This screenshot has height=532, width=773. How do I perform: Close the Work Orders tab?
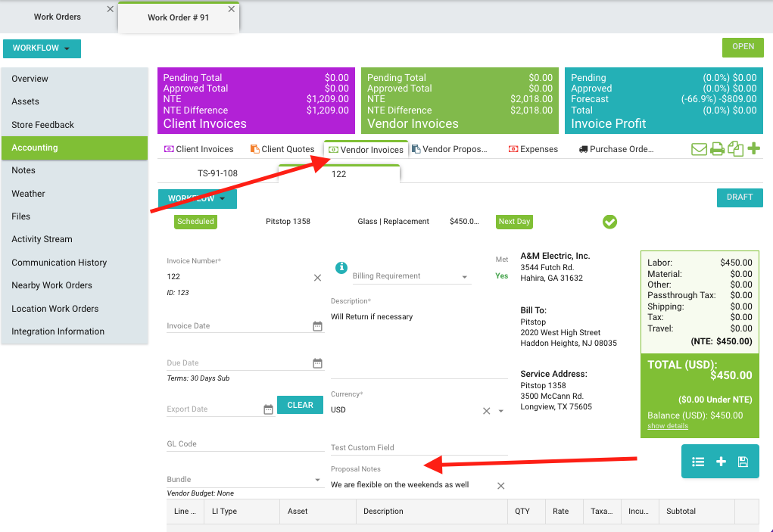click(111, 9)
